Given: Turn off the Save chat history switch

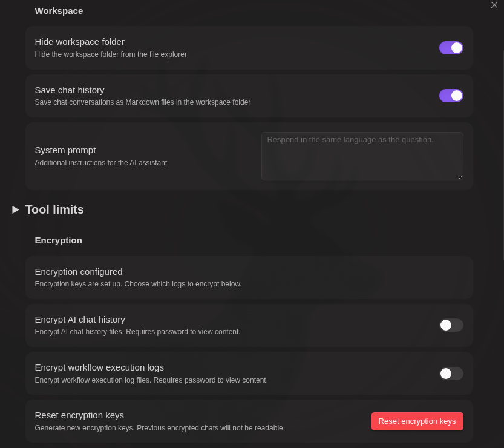Looking at the screenshot, I should coord(451,96).
